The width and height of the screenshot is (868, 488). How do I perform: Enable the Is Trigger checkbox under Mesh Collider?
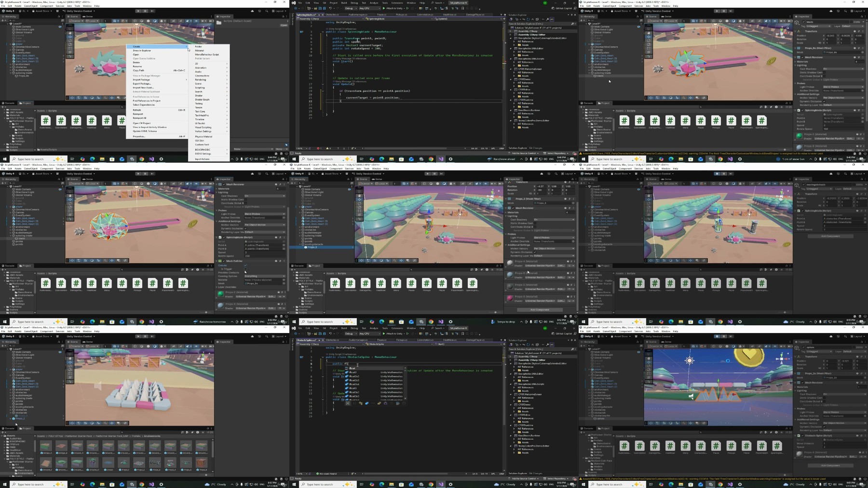coord(245,269)
